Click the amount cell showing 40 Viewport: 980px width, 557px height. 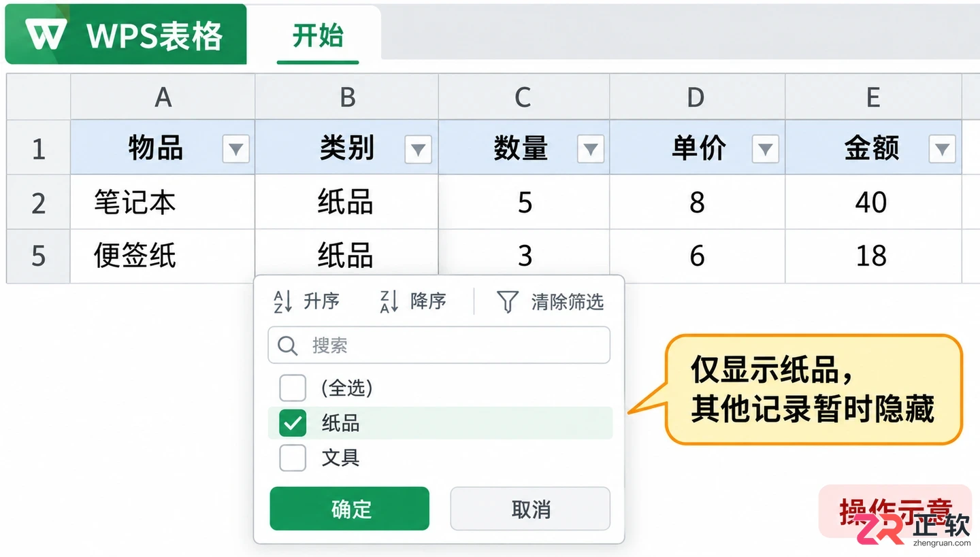[874, 202]
